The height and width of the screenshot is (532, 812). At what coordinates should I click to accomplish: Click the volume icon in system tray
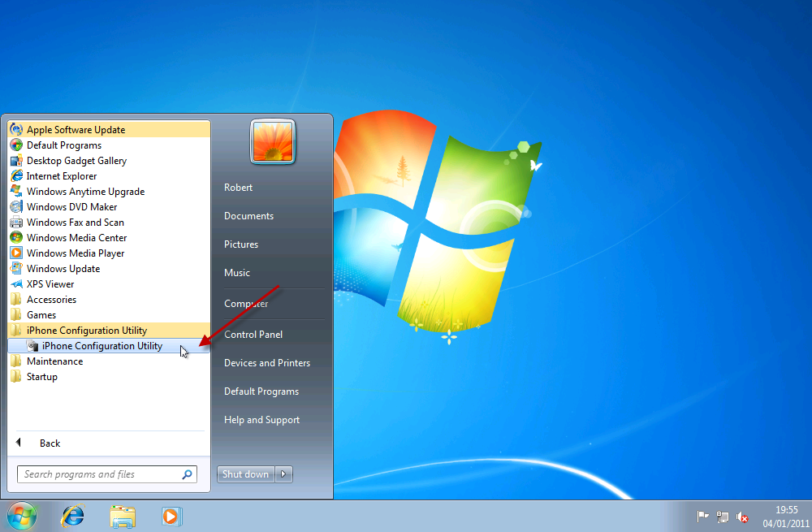(742, 517)
